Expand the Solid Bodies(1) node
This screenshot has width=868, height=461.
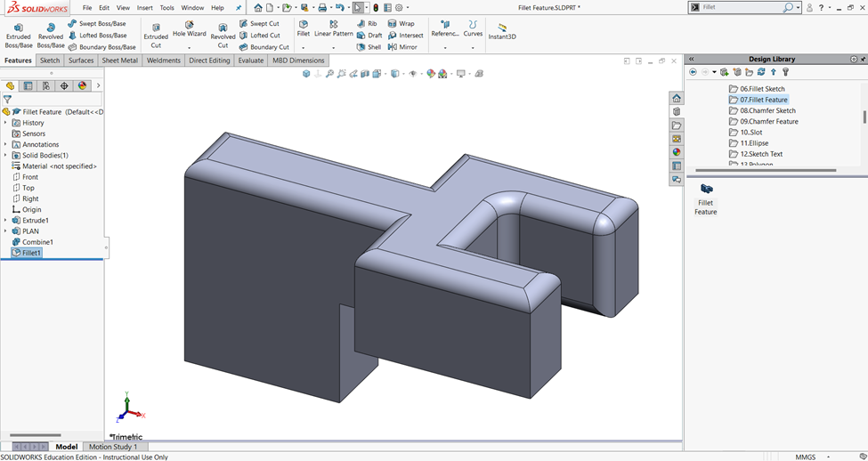click(6, 156)
